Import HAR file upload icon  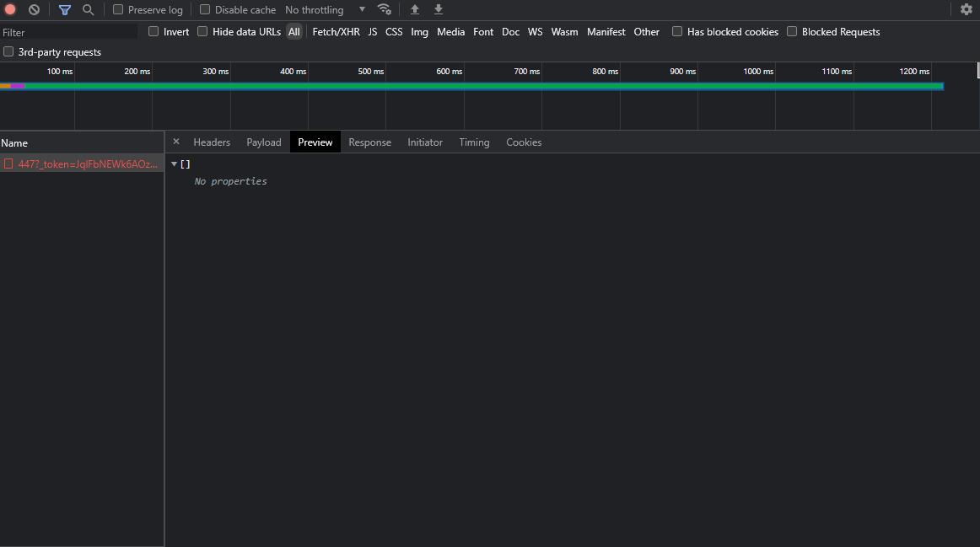[414, 9]
